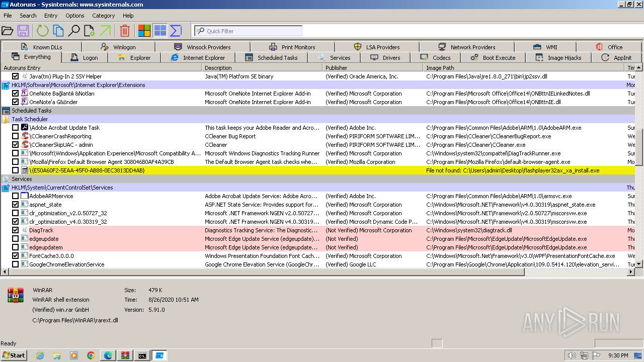
Task: Sort by Publisher column header
Action: (373, 67)
